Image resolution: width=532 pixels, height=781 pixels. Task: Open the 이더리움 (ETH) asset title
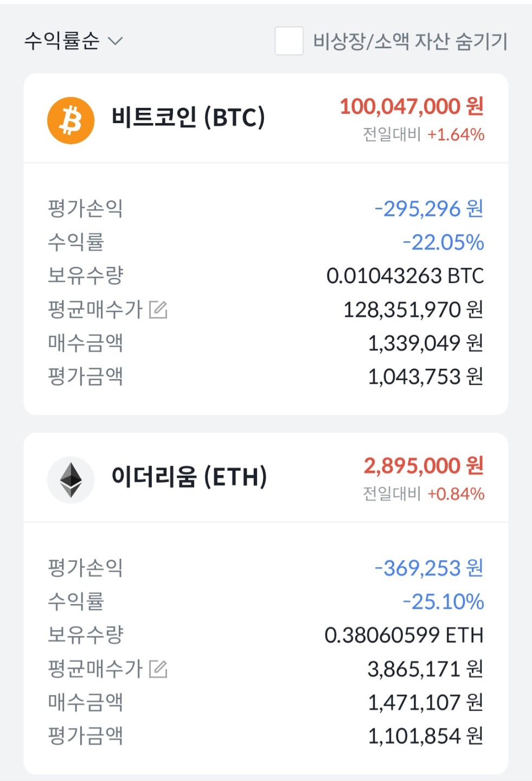coord(189,477)
